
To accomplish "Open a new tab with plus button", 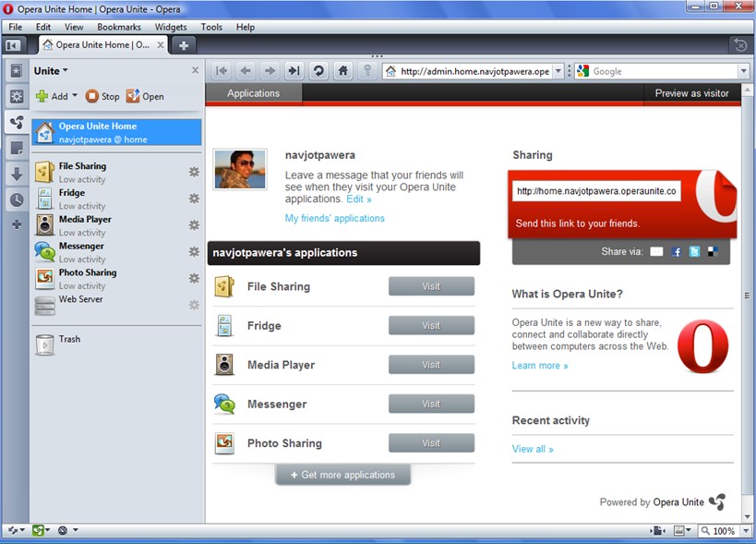I will point(184,45).
